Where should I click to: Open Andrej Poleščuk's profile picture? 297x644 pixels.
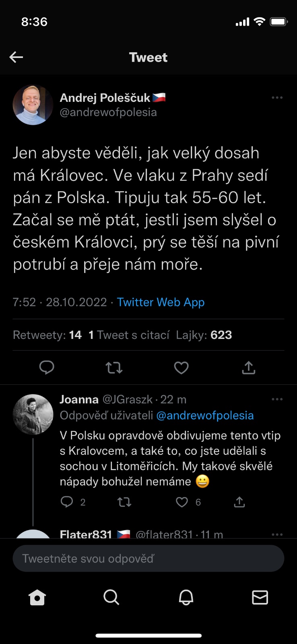click(33, 105)
